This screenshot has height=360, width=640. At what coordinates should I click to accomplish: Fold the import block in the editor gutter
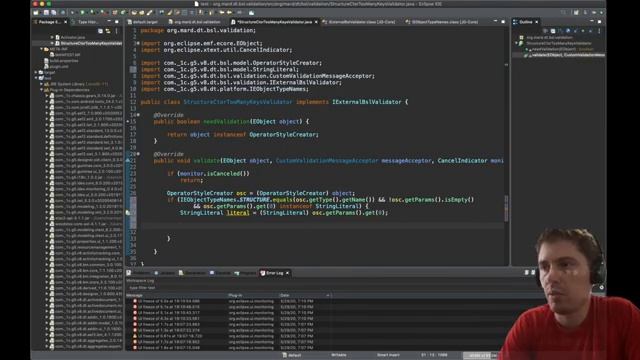click(138, 43)
